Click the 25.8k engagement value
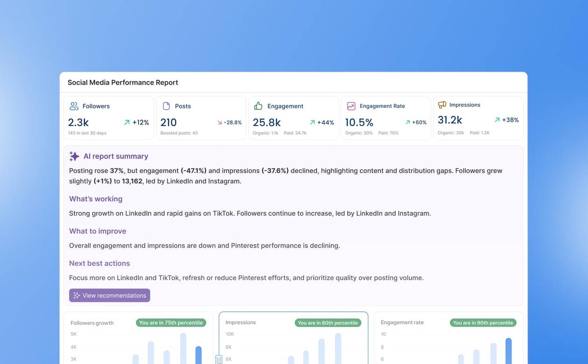 coord(266,122)
